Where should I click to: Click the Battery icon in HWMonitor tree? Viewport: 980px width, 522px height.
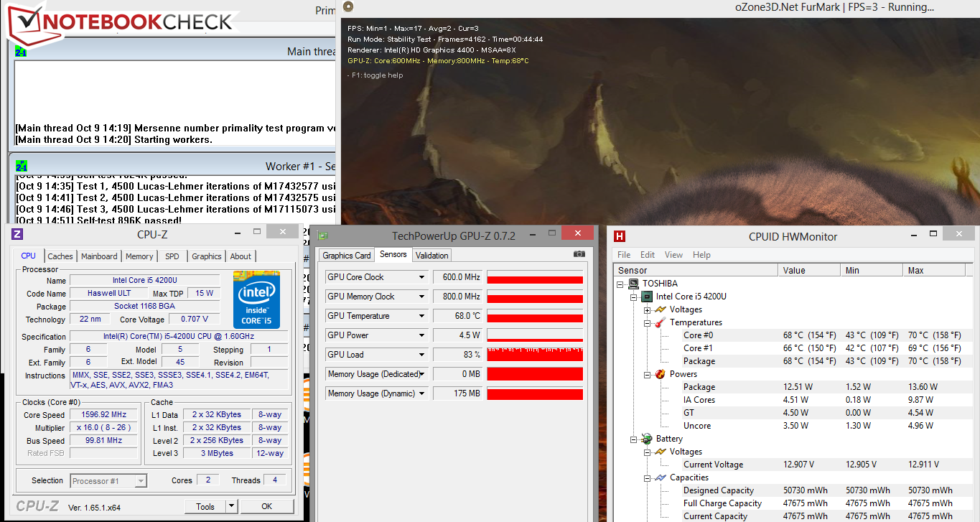[647, 439]
